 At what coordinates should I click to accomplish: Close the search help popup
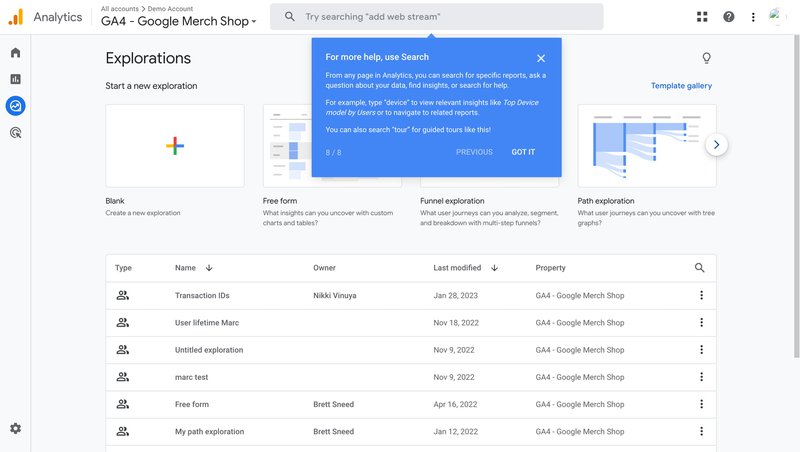(541, 59)
